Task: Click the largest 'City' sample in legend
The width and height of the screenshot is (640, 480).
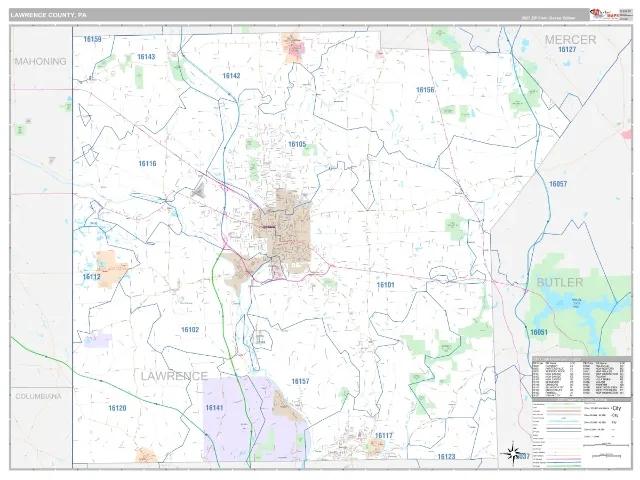Action: pyautogui.click(x=616, y=408)
